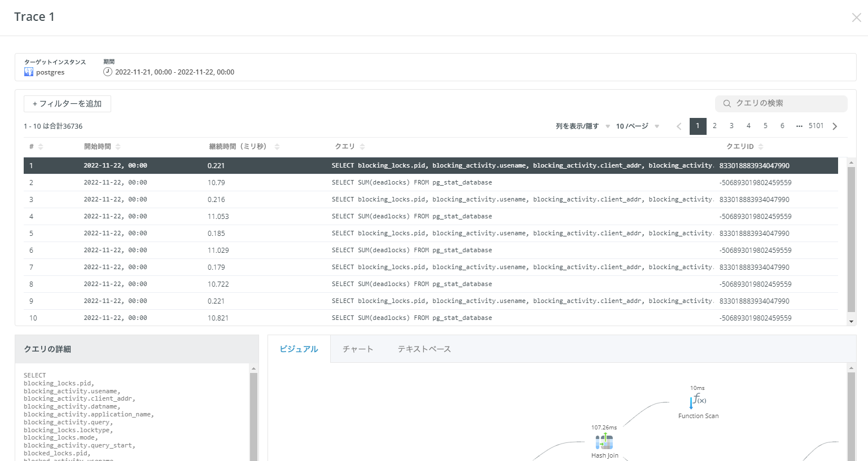The height and width of the screenshot is (461, 868).
Task: Click the query detail scrollbar up arrow
Action: point(253,368)
